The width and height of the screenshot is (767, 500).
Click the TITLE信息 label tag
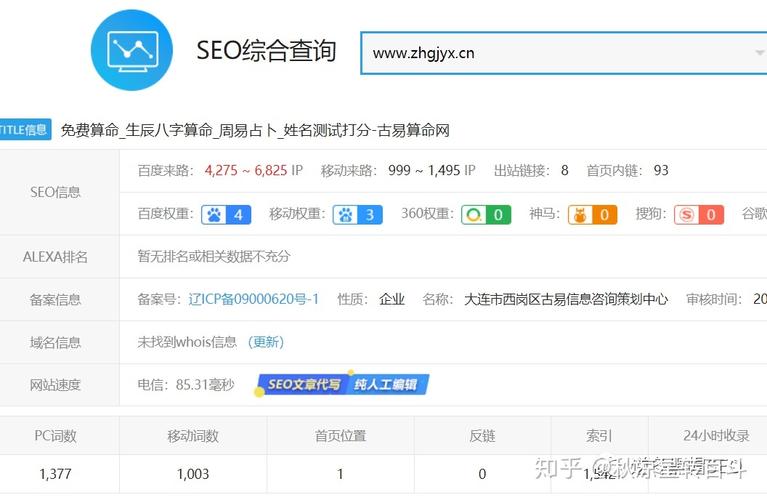pos(25,130)
